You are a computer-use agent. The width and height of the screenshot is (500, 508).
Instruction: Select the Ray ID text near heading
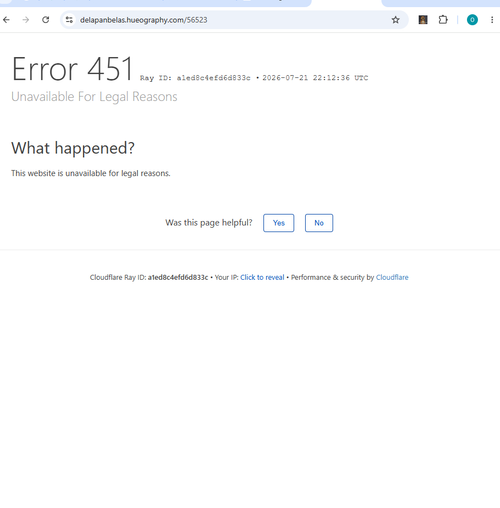(195, 78)
